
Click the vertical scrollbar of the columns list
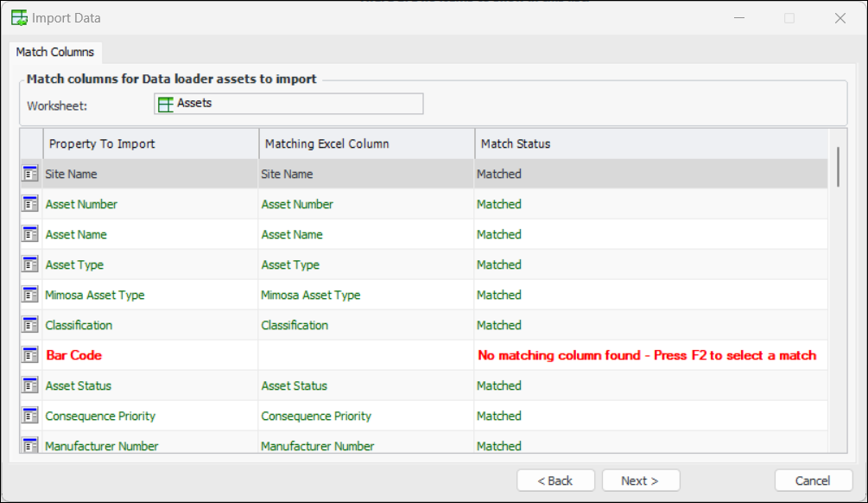tap(838, 167)
